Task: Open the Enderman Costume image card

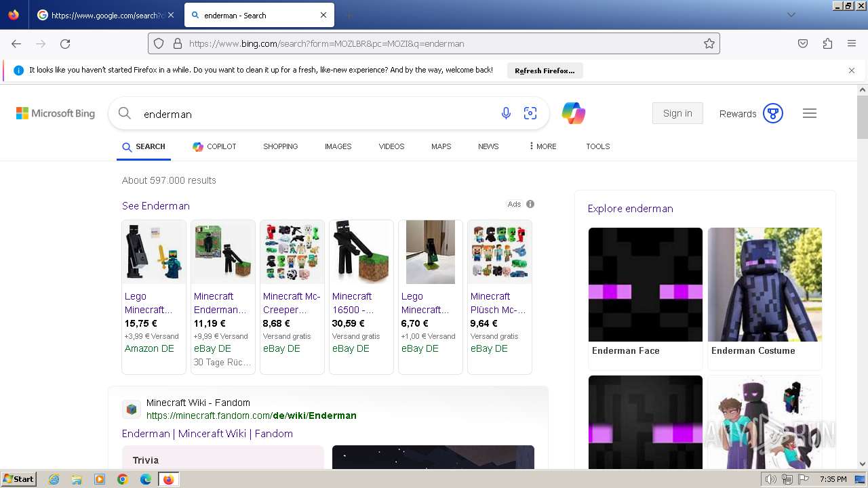Action: click(x=765, y=298)
